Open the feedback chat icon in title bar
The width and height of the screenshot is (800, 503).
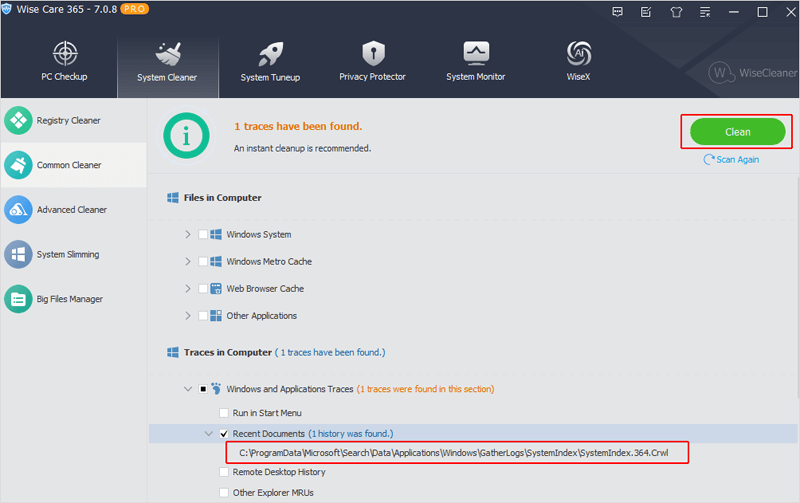(617, 12)
